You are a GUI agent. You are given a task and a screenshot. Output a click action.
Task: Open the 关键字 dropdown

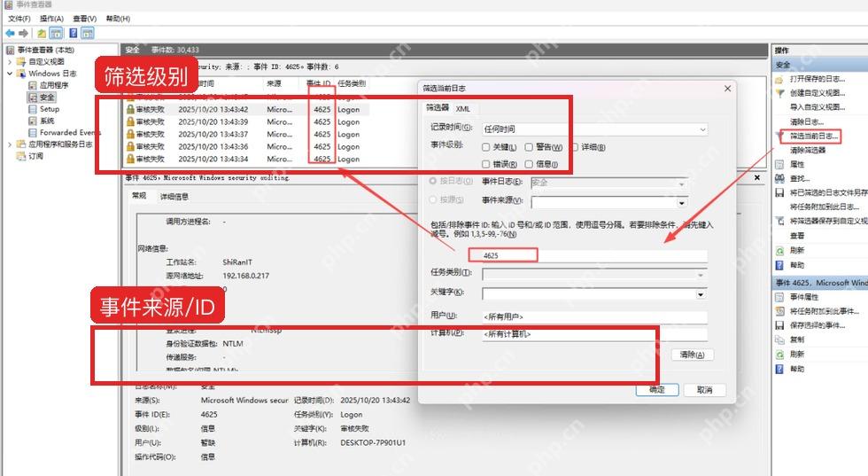[594, 294]
